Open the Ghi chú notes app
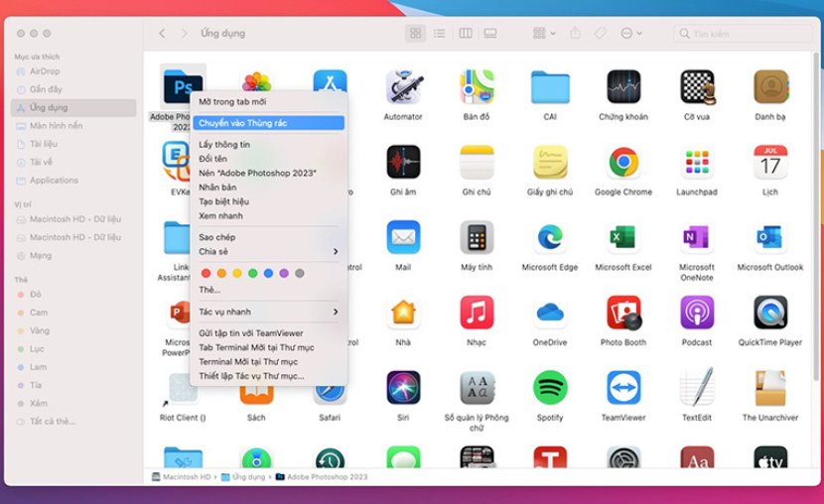 click(477, 162)
